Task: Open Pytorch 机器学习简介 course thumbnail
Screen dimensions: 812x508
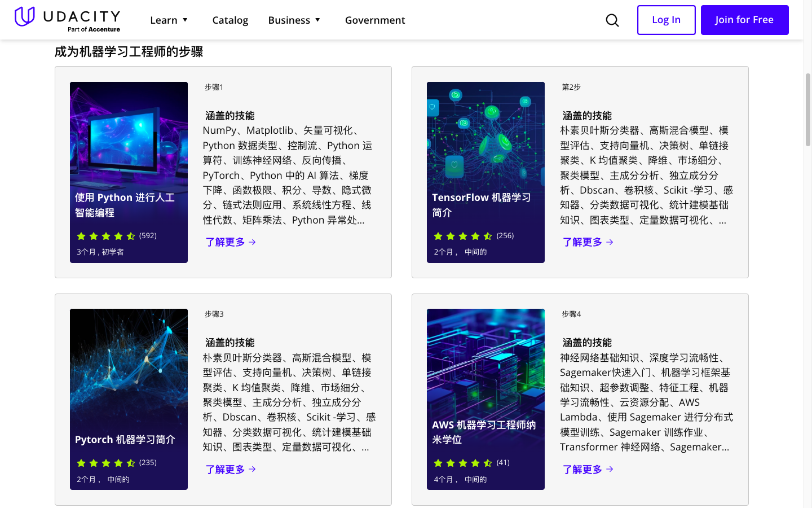Action: tap(129, 399)
